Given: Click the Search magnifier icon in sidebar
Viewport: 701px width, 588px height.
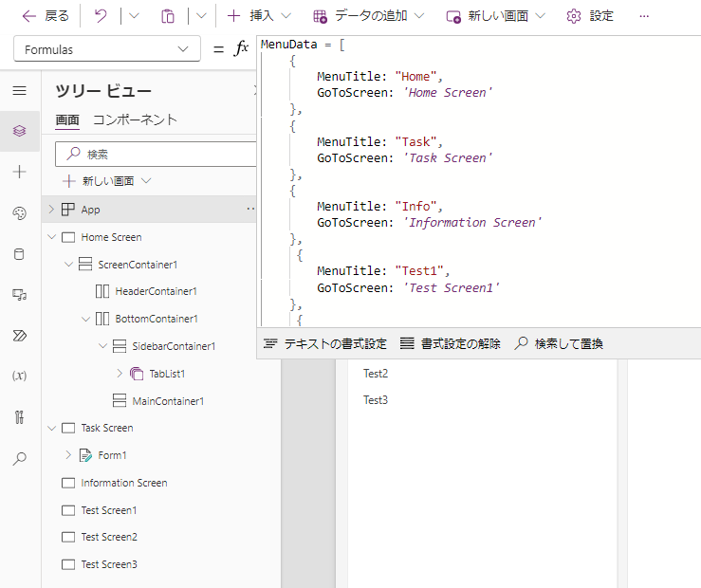Looking at the screenshot, I should coord(19,458).
